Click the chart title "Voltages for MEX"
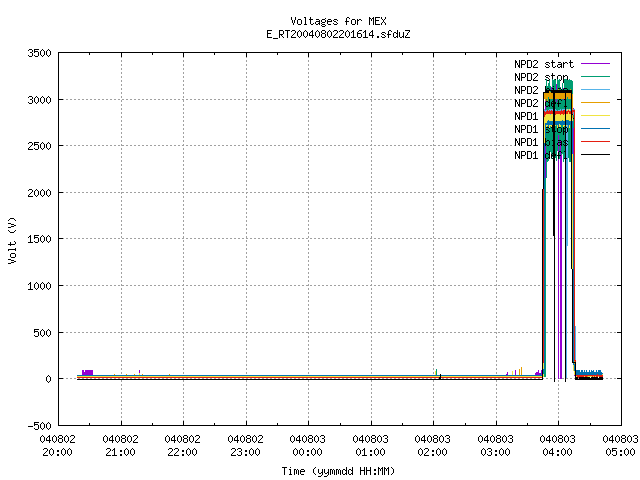640x480 pixels. [338, 21]
